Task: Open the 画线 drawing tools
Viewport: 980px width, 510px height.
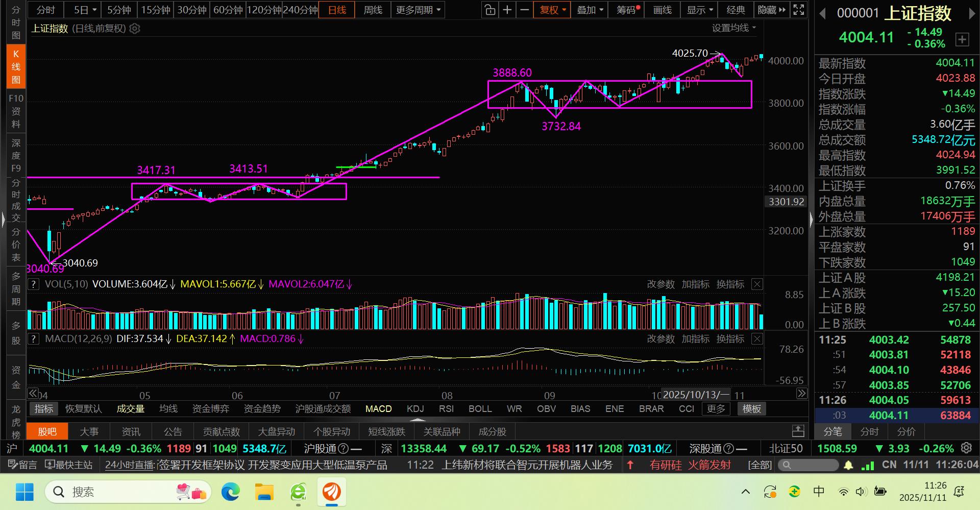Action: 663,10
